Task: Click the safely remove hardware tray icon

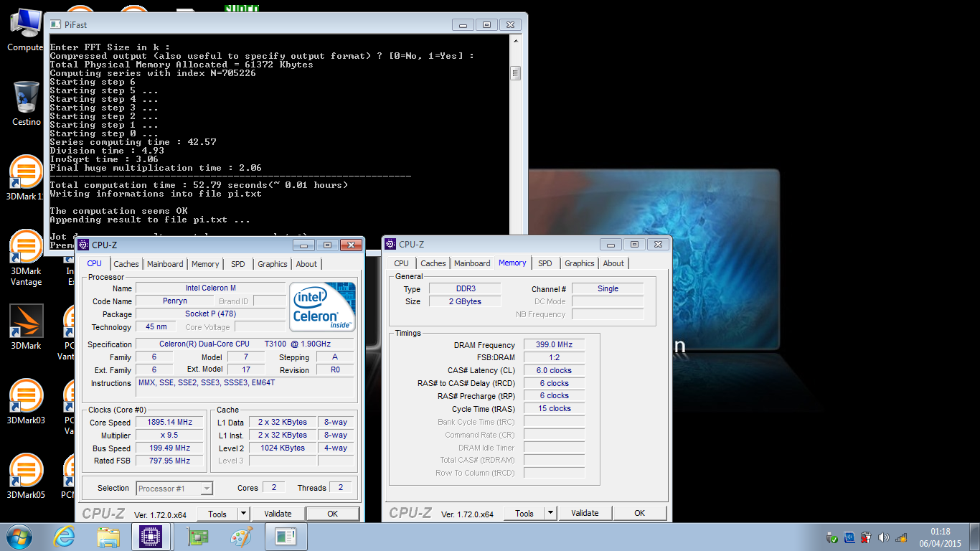Action: click(x=832, y=537)
